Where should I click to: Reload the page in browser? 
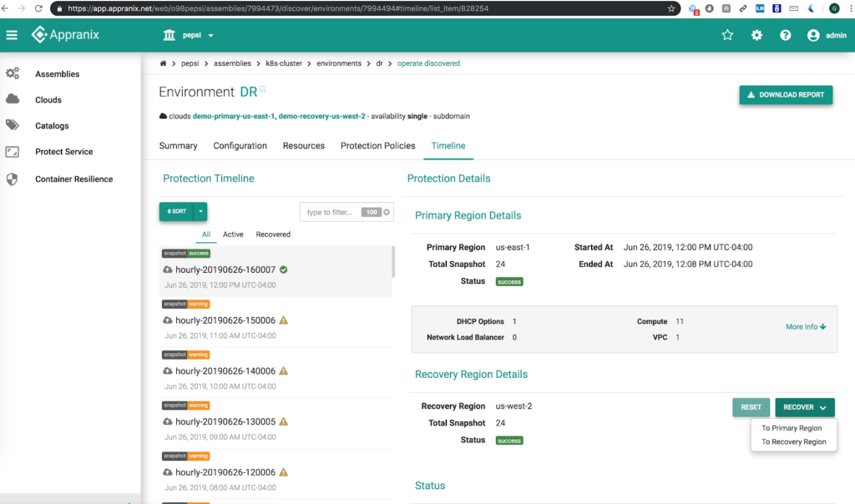coord(38,8)
